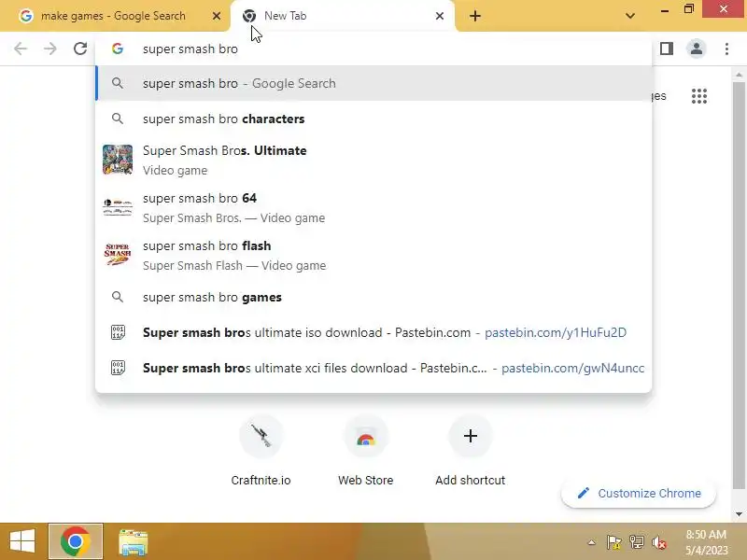Click the Super Smash Bros. Ultimate thumbnail
Image resolution: width=747 pixels, height=560 pixels.
pyautogui.click(x=118, y=160)
